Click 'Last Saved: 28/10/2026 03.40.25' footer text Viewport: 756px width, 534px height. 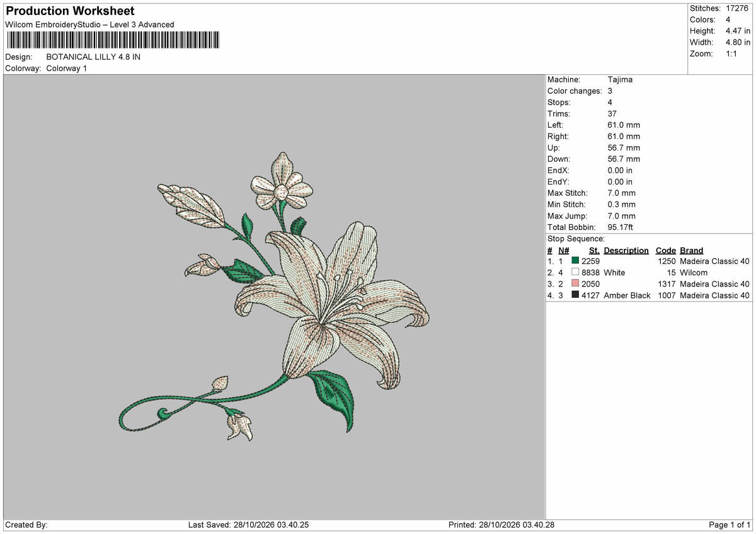(248, 525)
